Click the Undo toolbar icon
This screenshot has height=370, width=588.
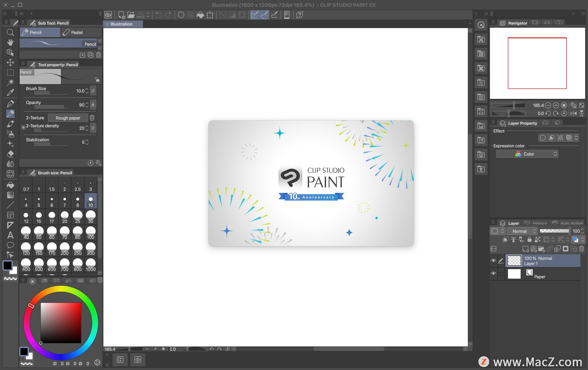158,15
